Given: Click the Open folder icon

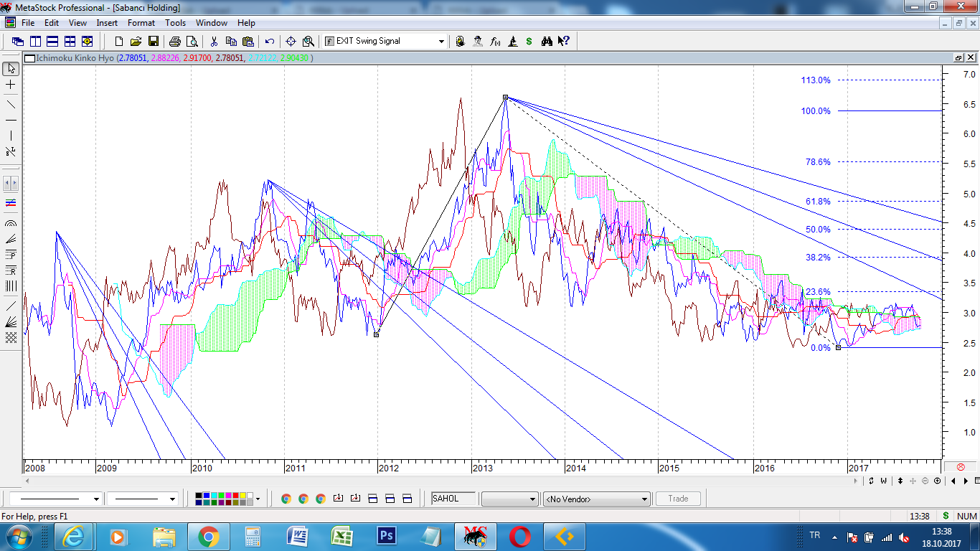Looking at the screenshot, I should (x=136, y=42).
